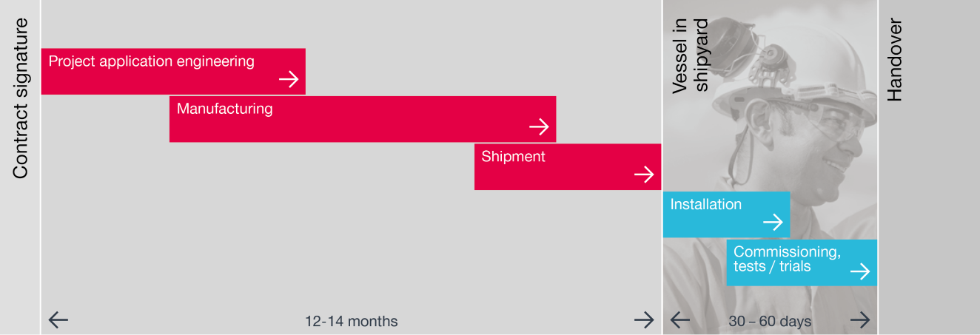Viewport: 980px width, 335px height.
Task: Click the left arrow beside 12-14 months
Action: [x=58, y=319]
